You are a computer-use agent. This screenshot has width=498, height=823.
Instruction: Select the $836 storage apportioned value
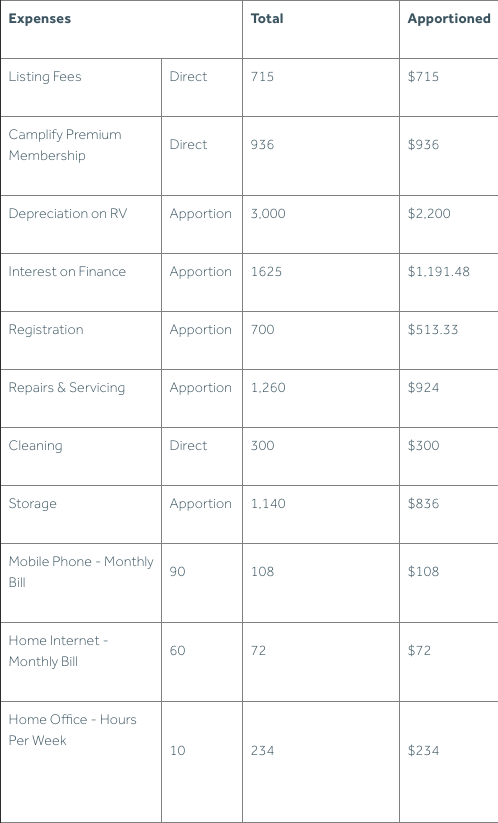[423, 504]
